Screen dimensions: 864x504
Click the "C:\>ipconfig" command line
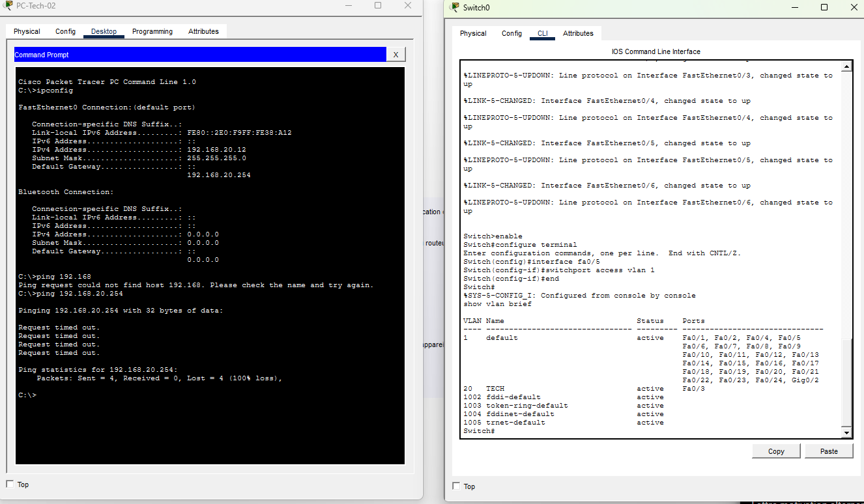point(46,91)
